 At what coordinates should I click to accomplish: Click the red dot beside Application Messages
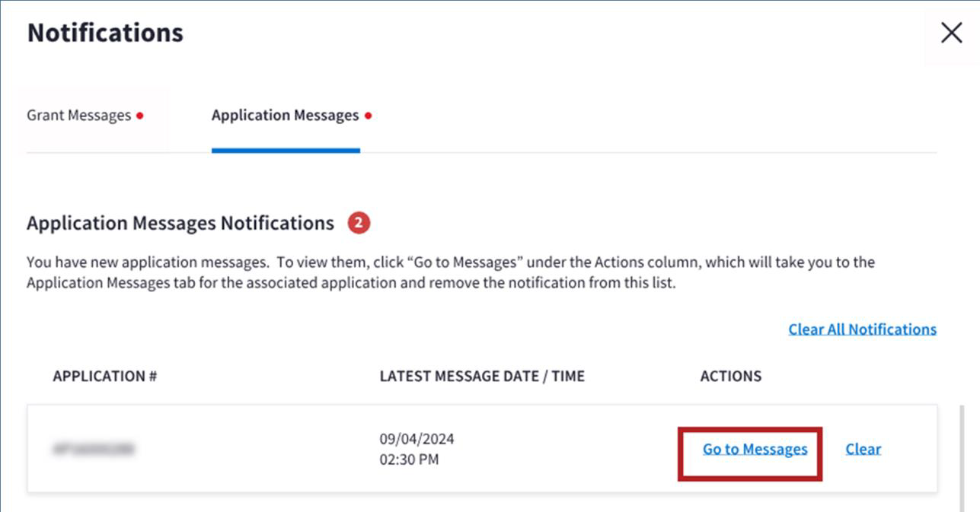pyautogui.click(x=368, y=116)
